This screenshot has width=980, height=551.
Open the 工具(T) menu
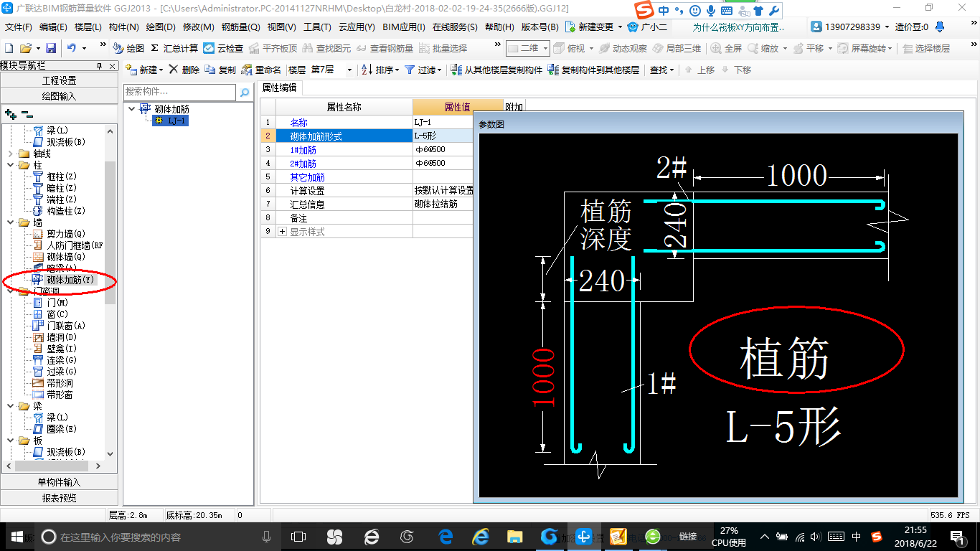317,27
